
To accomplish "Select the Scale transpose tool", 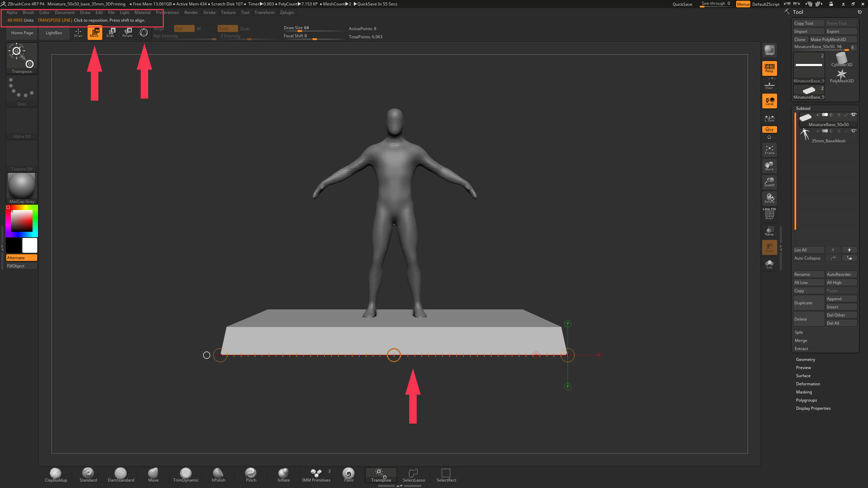I will (x=111, y=33).
